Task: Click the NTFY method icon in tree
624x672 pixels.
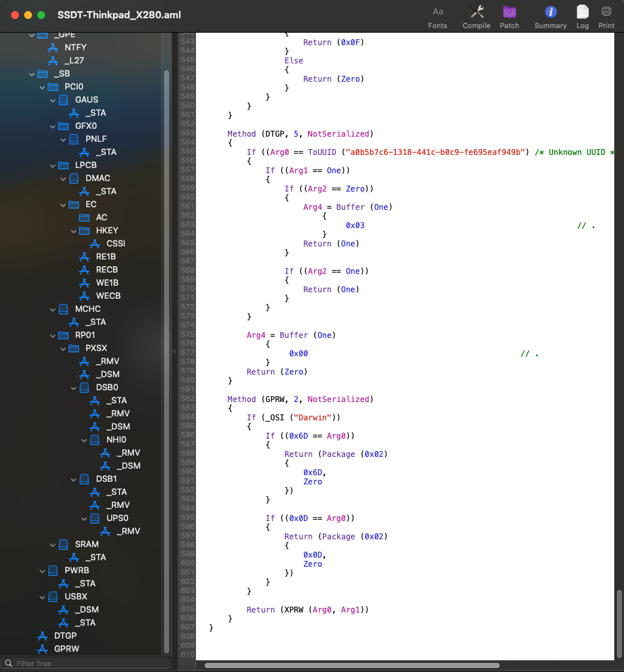Action: 53,48
